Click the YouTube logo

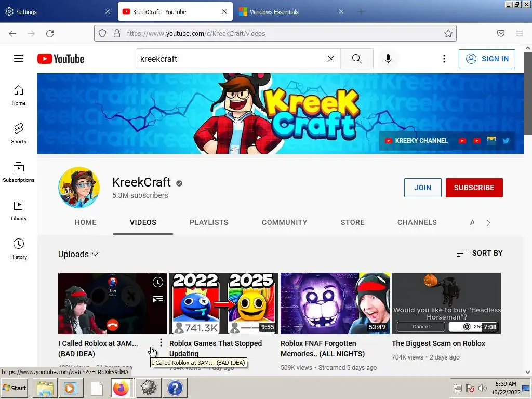tap(61, 59)
